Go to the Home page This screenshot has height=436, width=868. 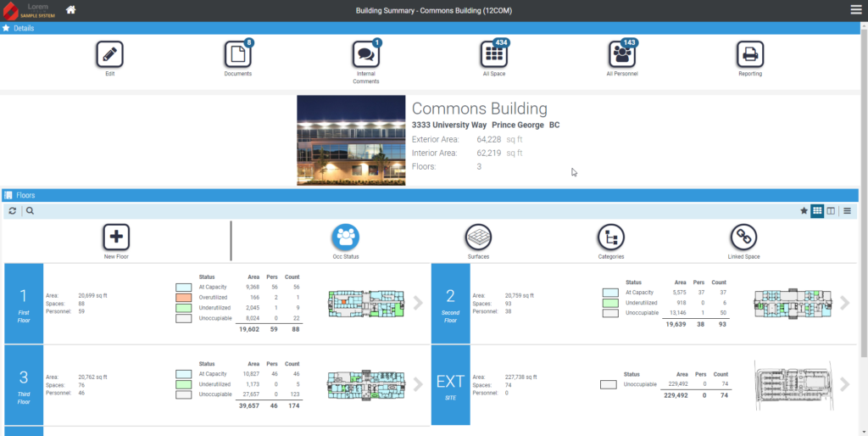71,10
